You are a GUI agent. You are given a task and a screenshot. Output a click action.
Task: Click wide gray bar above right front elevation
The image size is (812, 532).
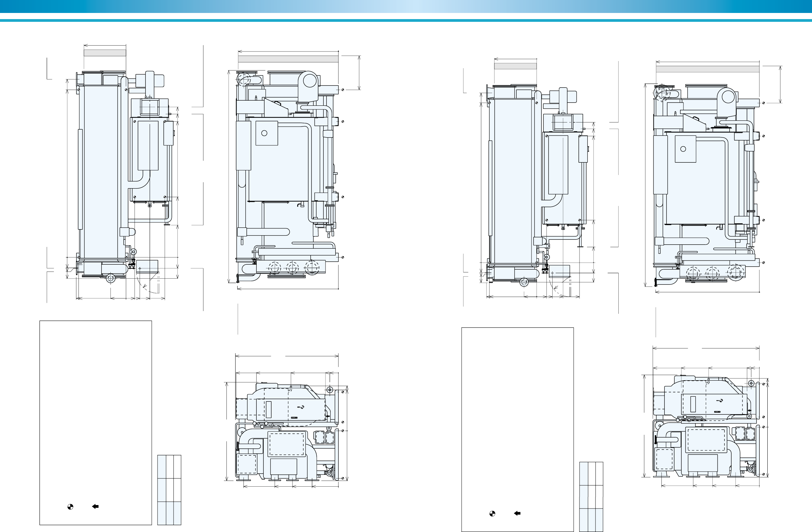(x=707, y=69)
